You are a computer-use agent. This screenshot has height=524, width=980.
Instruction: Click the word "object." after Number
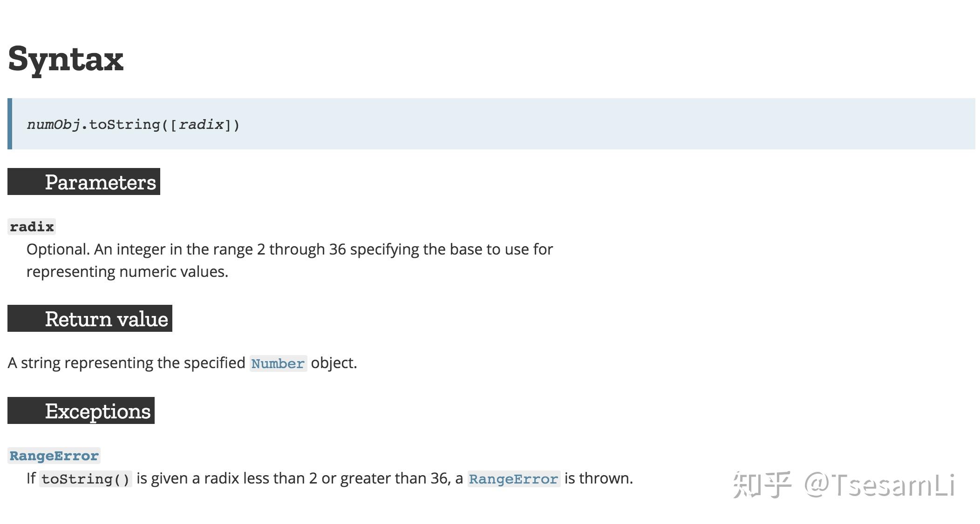tap(333, 363)
